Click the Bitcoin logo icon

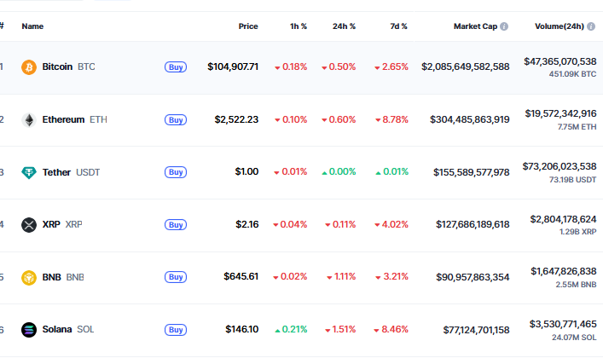(29, 67)
